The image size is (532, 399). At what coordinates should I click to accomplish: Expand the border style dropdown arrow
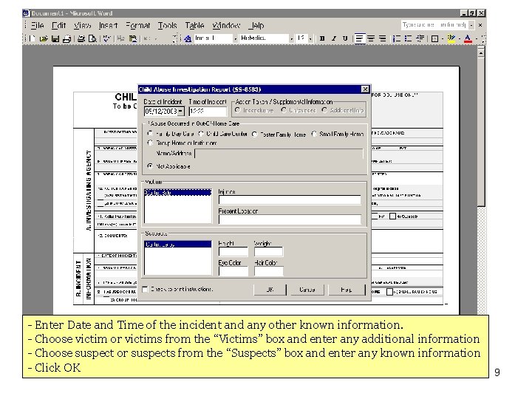click(x=443, y=39)
